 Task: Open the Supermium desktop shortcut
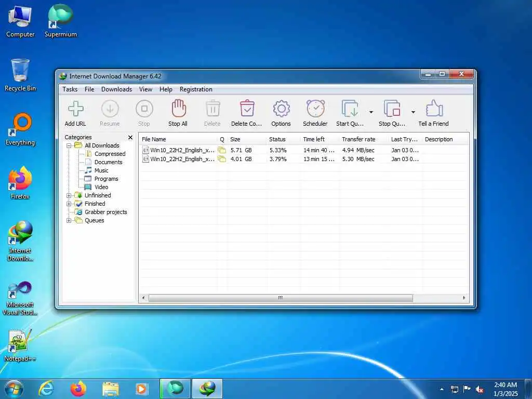pyautogui.click(x=60, y=21)
